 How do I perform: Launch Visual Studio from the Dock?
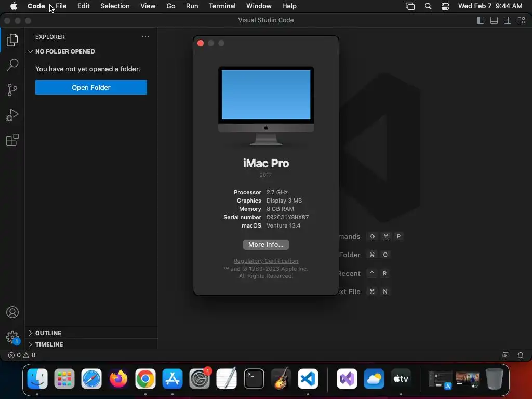point(347,379)
